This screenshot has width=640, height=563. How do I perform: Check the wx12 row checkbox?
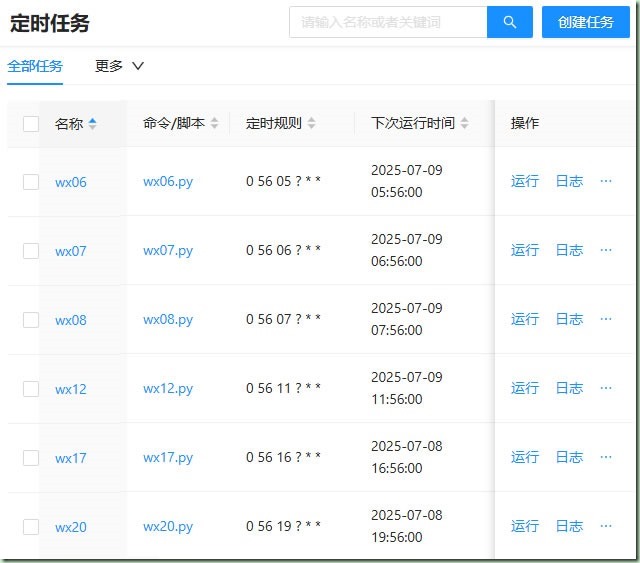[x=31, y=389]
